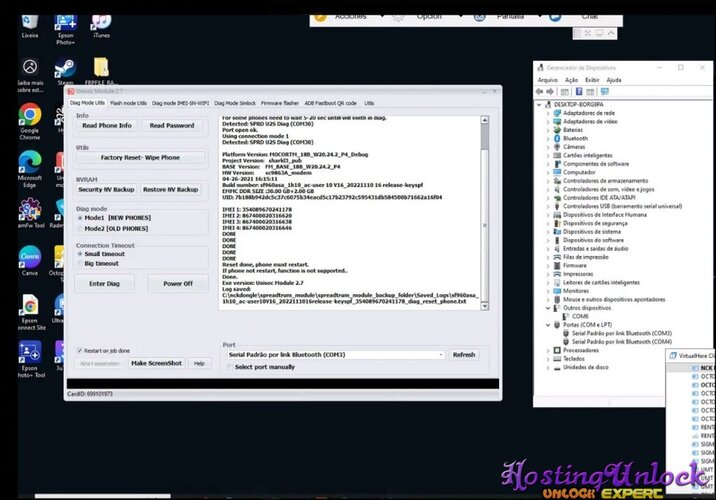
Task: Open Arquivo menu in Device Manager
Action: 548,80
